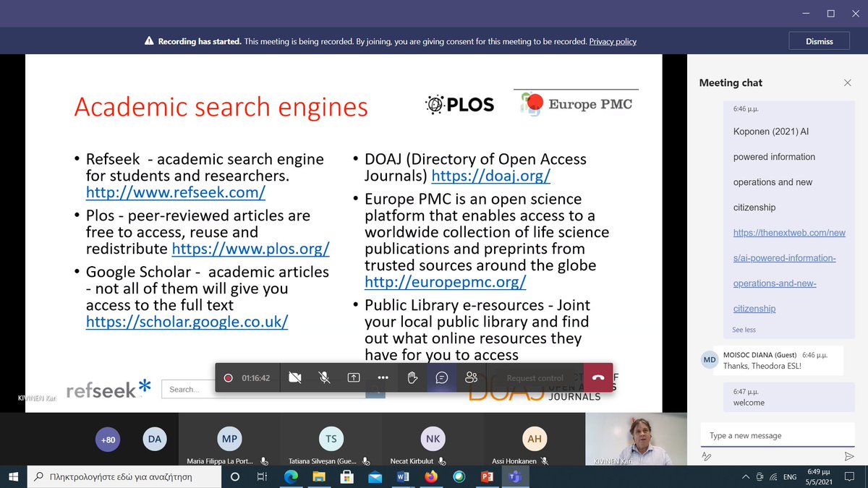Viewport: 868px width, 488px height.
Task: Open the meeting chat panel icon
Action: click(x=442, y=377)
